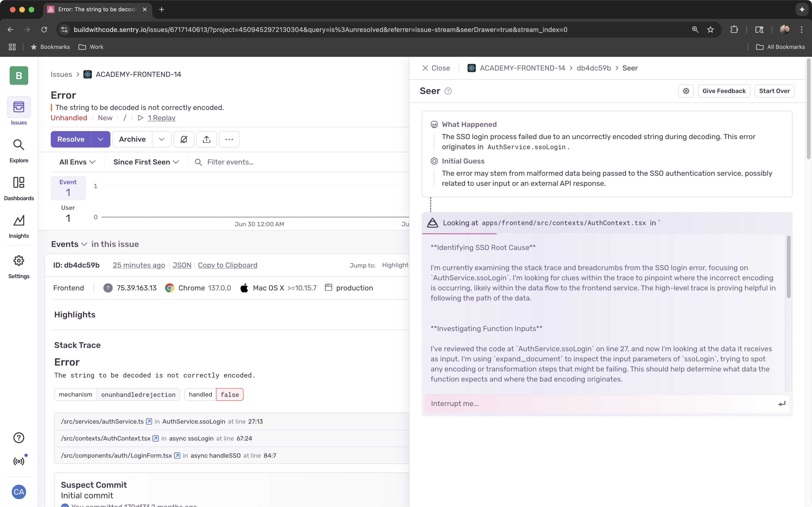Open AuthContext.tsx source link icon
This screenshot has width=812, height=507.
point(156,438)
